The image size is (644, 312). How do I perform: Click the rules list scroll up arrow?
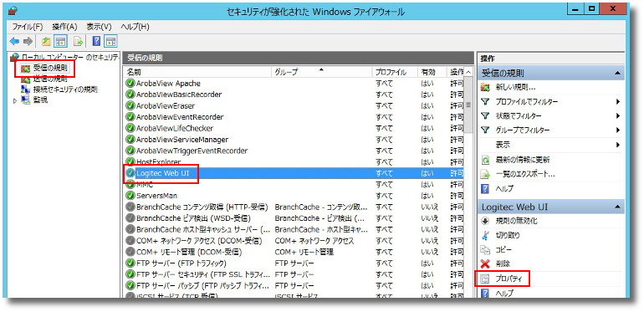(x=468, y=72)
